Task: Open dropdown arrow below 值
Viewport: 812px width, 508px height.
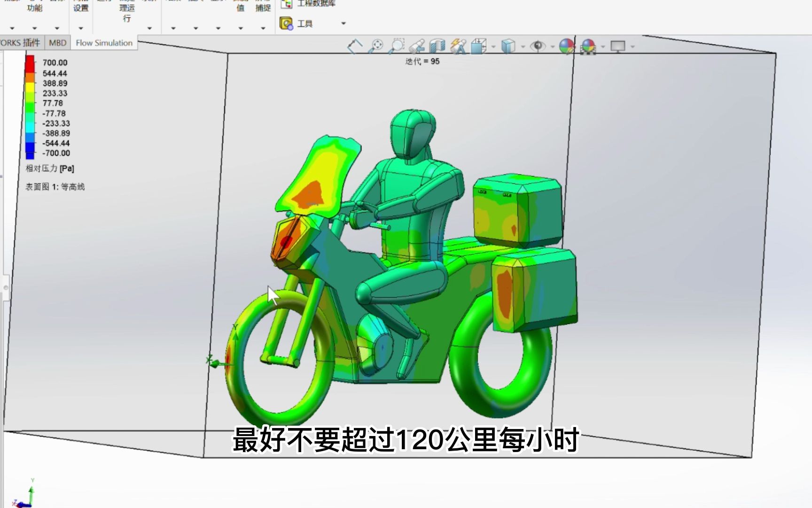Action: [241, 28]
